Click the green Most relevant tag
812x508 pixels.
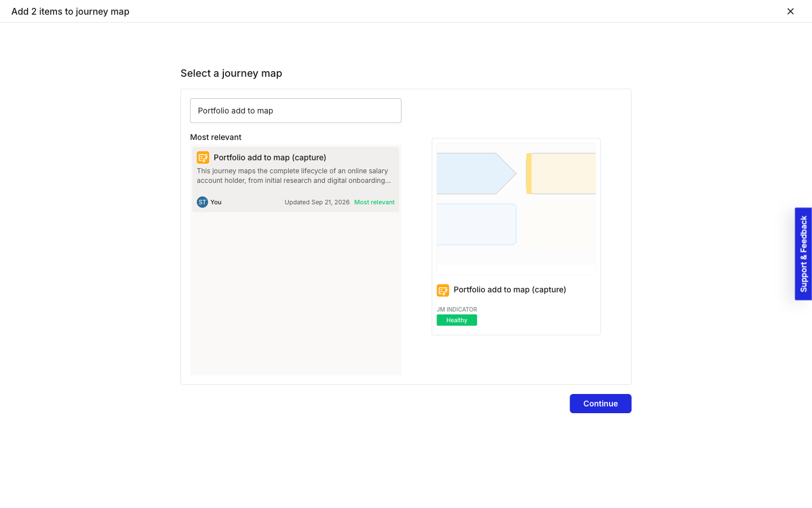tap(374, 202)
